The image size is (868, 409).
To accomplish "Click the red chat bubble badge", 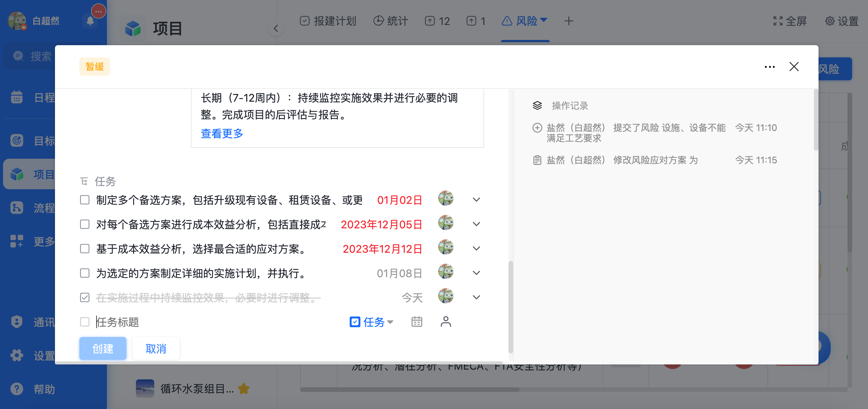I will (98, 11).
